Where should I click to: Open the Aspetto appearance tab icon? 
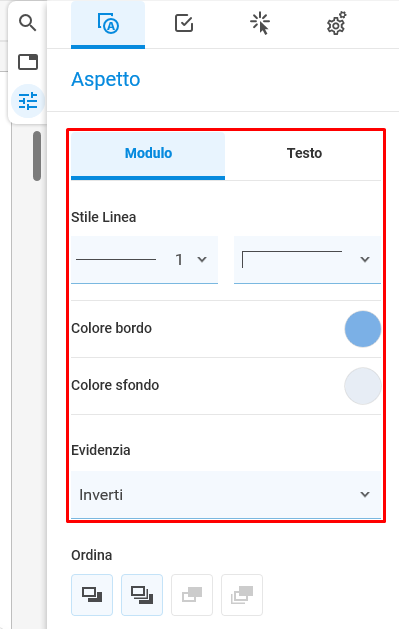[108, 24]
